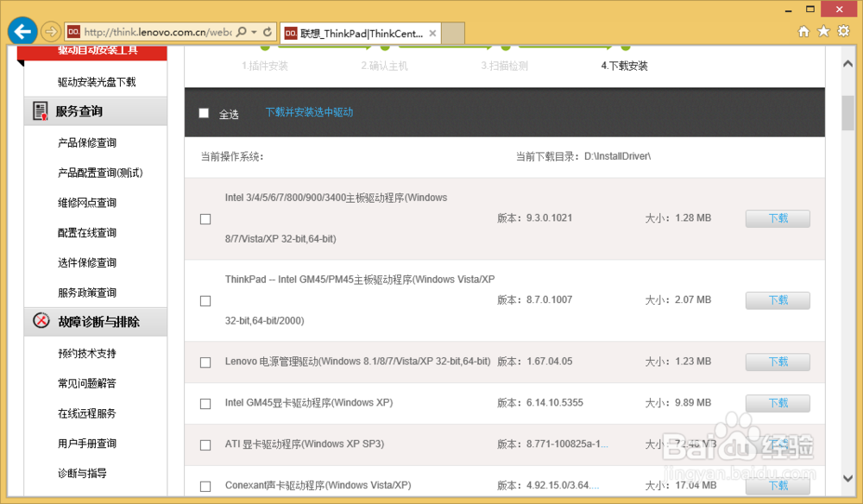Click step 1.插件安装 label

click(265, 66)
